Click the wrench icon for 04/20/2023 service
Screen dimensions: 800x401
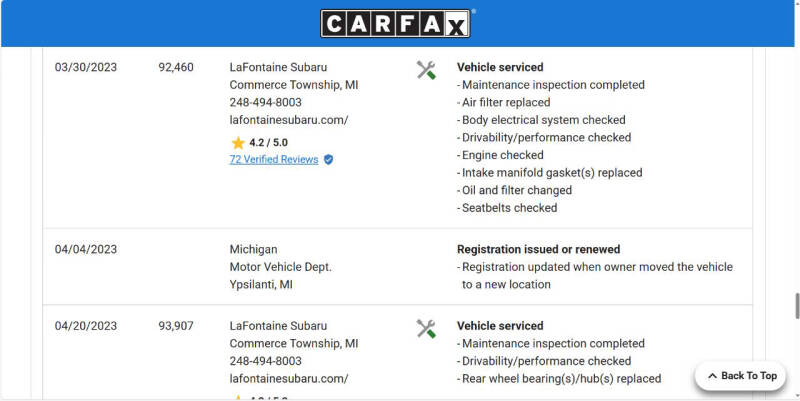[x=426, y=328]
